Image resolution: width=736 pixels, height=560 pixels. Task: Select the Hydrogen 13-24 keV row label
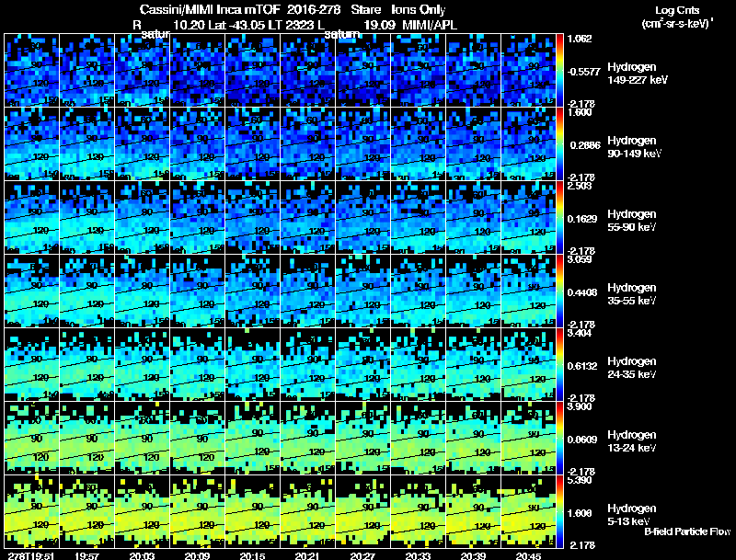click(632, 441)
